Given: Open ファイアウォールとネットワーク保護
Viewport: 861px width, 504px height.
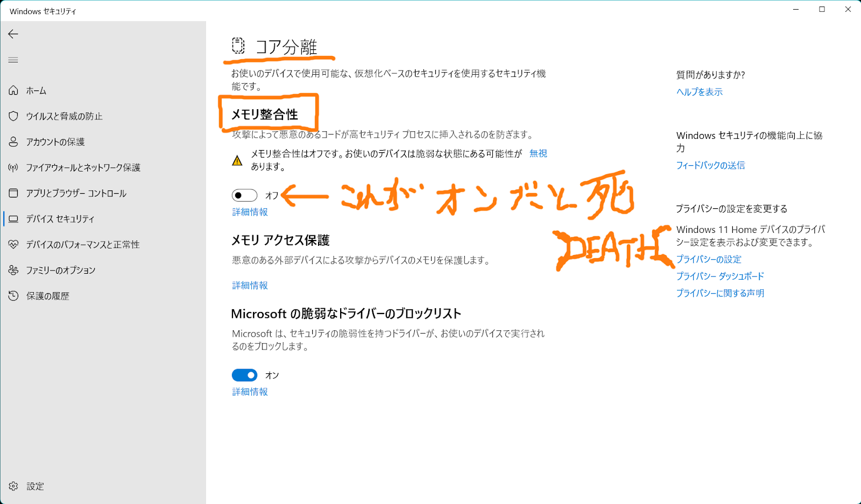Looking at the screenshot, I should [x=83, y=167].
